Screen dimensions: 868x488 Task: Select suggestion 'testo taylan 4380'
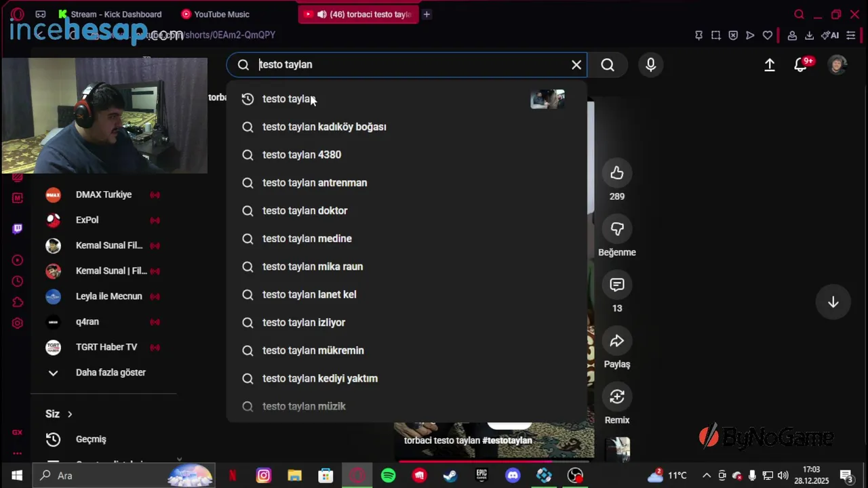[x=407, y=155]
